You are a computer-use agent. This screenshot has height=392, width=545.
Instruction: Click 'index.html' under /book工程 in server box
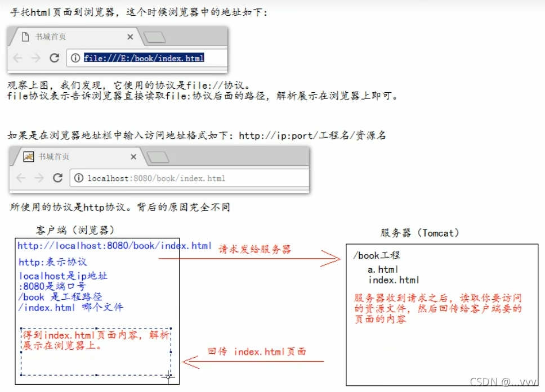pos(394,280)
